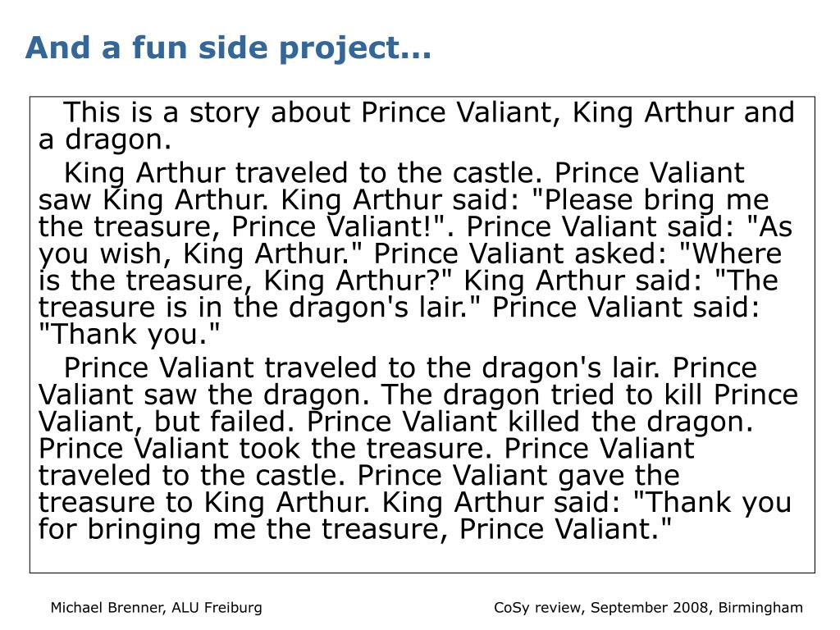Click the footer text 'Michael Brenner, ALU Freiburg'
The width and height of the screenshot is (840, 630).
click(156, 608)
